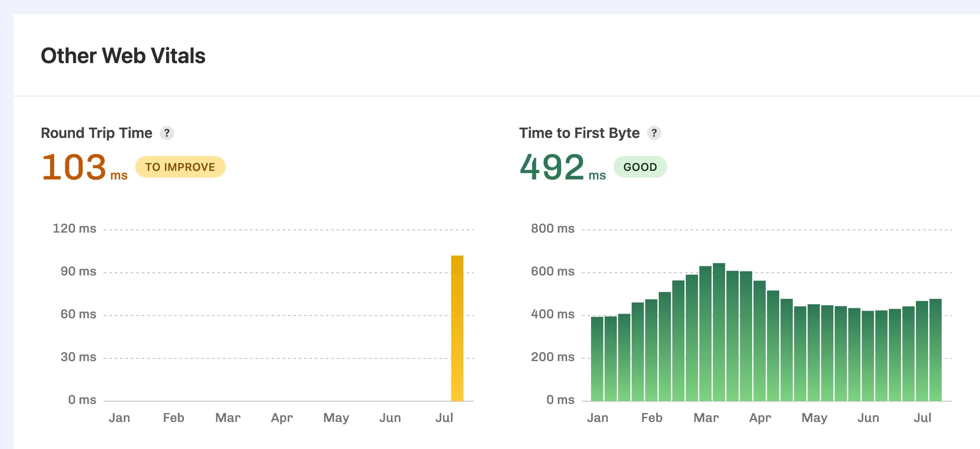Click the Other Web Vitals heading
Screen dimensions: 980x449
(123, 55)
